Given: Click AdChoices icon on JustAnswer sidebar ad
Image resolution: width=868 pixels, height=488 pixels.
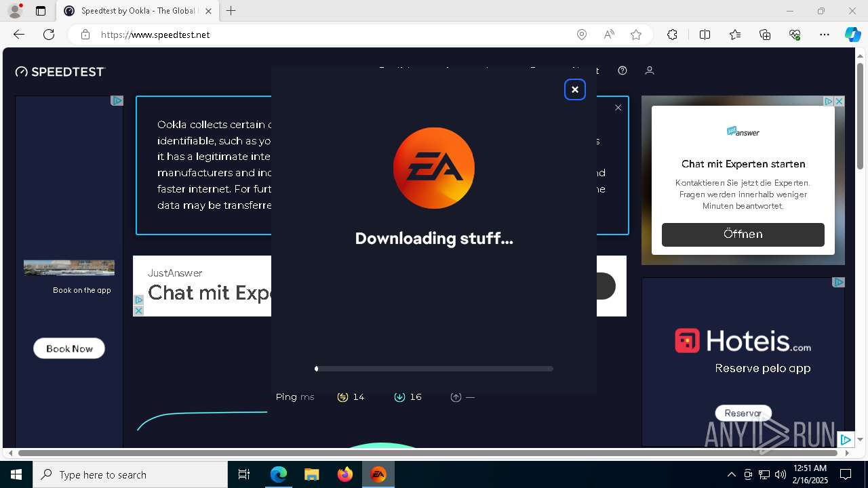Looking at the screenshot, I should pyautogui.click(x=829, y=101).
